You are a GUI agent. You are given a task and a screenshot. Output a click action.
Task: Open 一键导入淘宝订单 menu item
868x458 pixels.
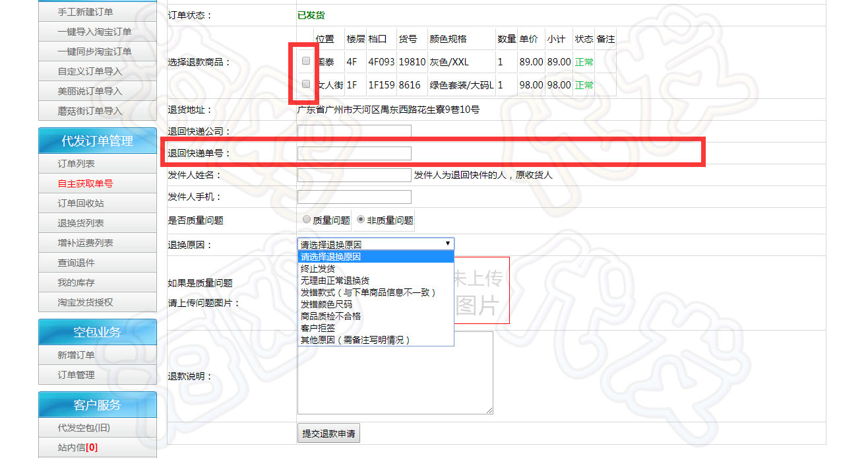(94, 32)
